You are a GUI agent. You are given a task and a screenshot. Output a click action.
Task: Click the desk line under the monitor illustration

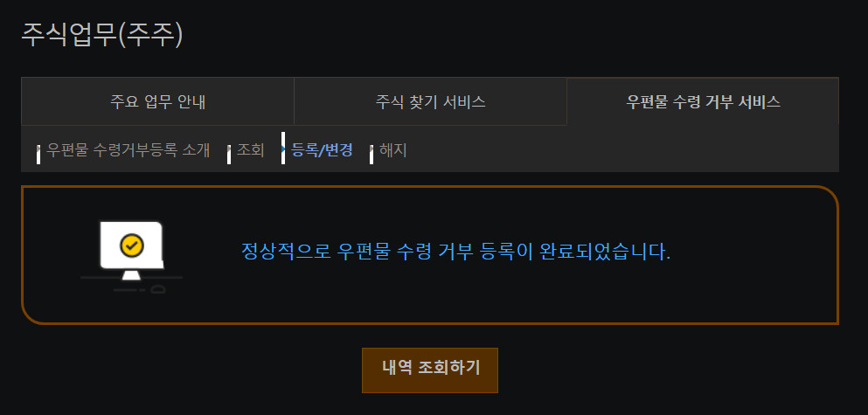click(132, 277)
